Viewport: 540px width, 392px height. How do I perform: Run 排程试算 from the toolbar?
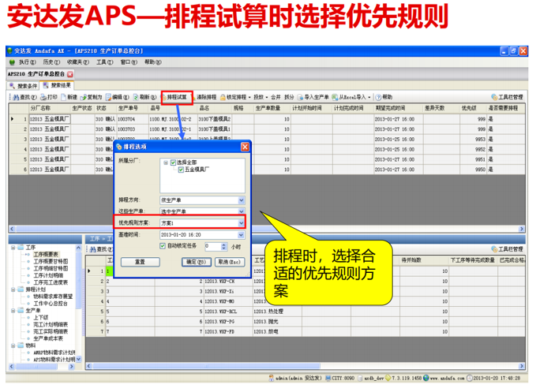point(177,97)
